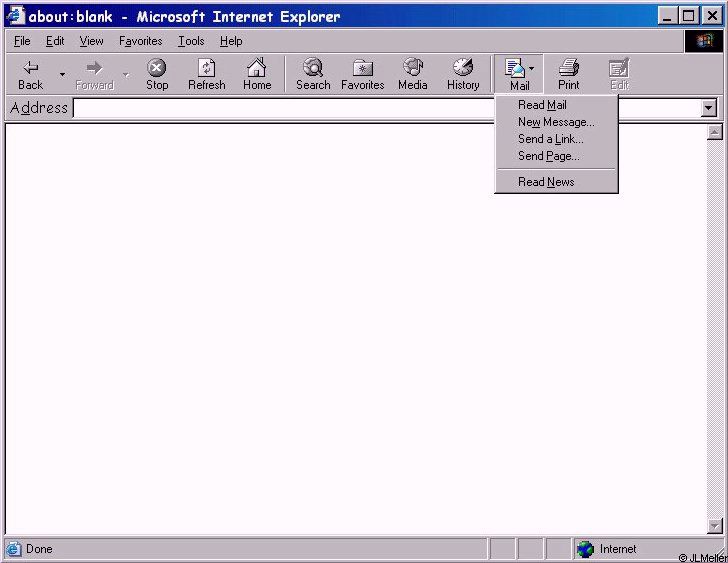Open the Search pane icon

(x=313, y=67)
